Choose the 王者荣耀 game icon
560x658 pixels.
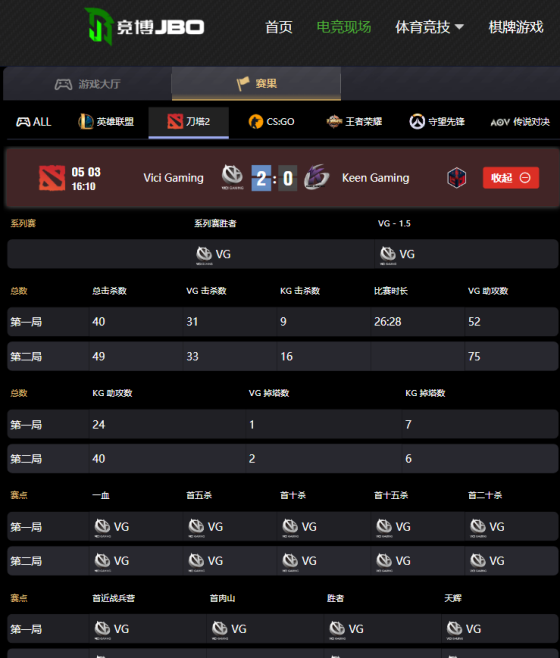click(x=334, y=122)
